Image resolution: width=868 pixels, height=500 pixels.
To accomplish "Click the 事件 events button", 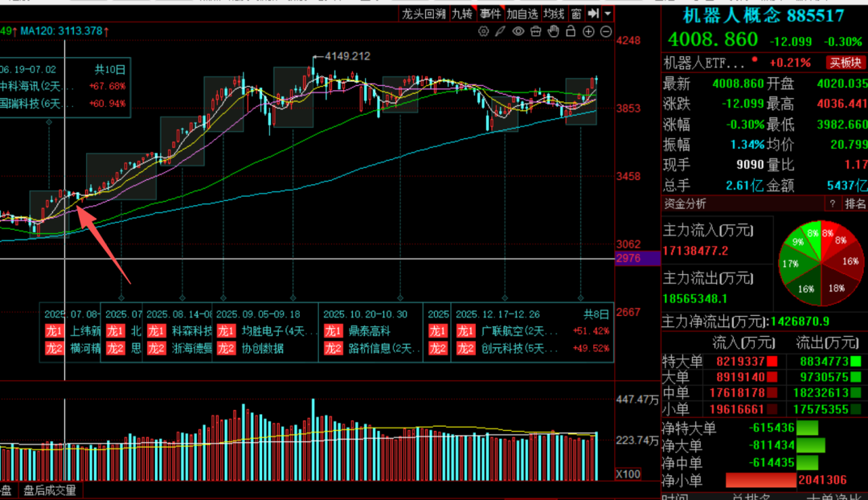I will [490, 14].
